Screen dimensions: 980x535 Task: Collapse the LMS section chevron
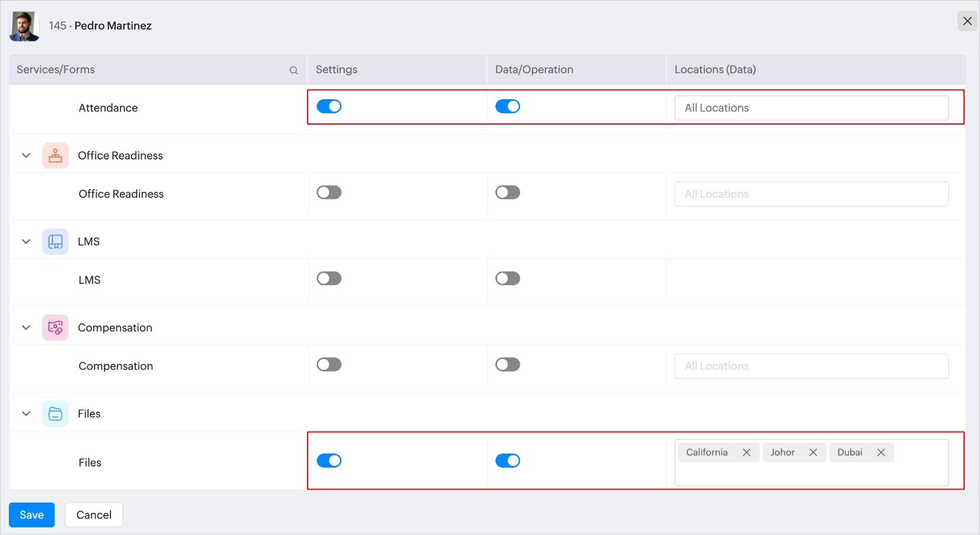click(x=26, y=242)
